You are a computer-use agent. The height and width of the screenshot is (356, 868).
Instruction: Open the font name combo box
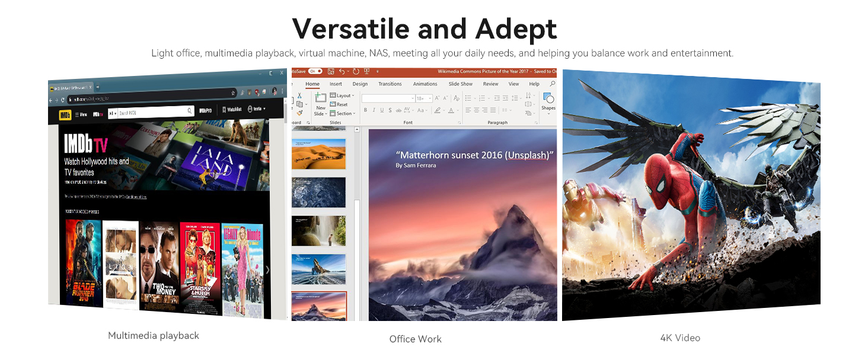pyautogui.click(x=388, y=98)
